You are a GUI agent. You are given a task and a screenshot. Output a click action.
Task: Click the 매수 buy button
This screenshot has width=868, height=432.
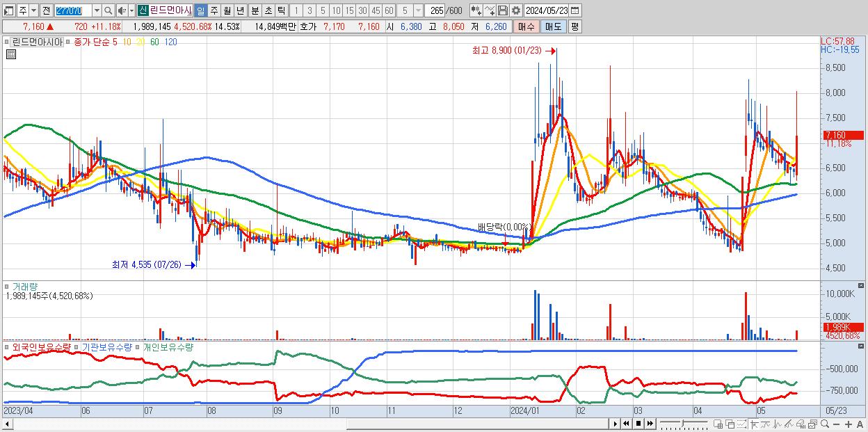[x=525, y=26]
